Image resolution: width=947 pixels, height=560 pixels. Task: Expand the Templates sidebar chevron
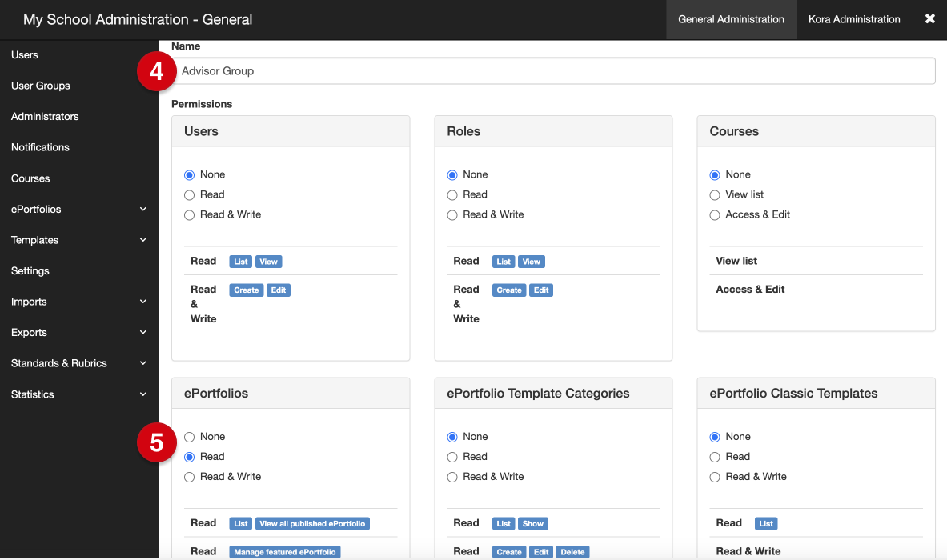[143, 240]
